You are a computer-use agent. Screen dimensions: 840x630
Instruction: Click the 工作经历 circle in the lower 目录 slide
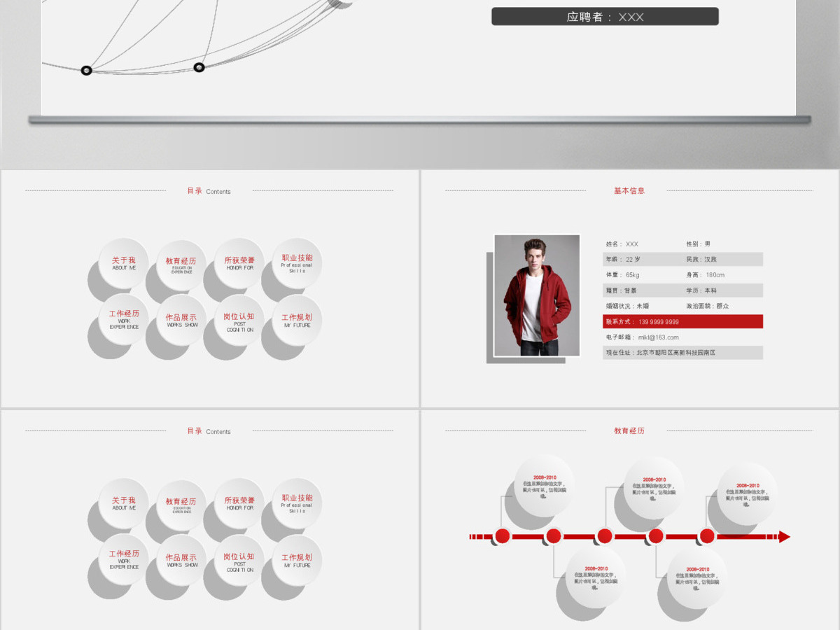coord(123,559)
